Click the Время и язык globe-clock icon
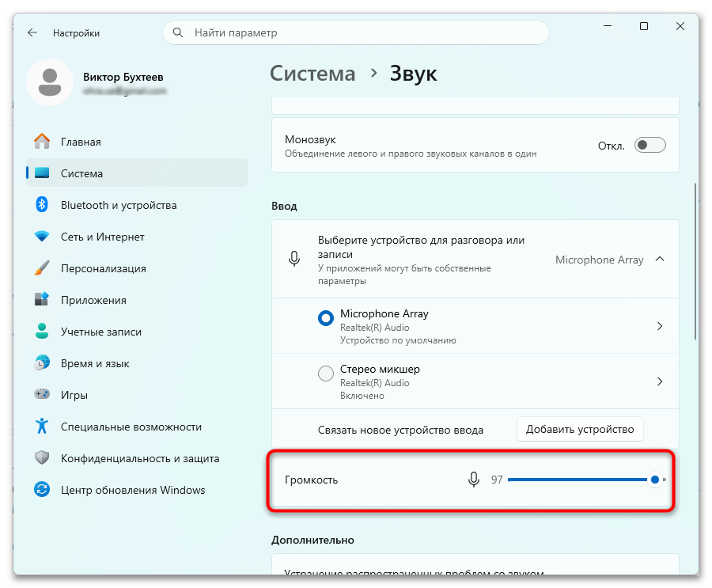 coord(42,363)
